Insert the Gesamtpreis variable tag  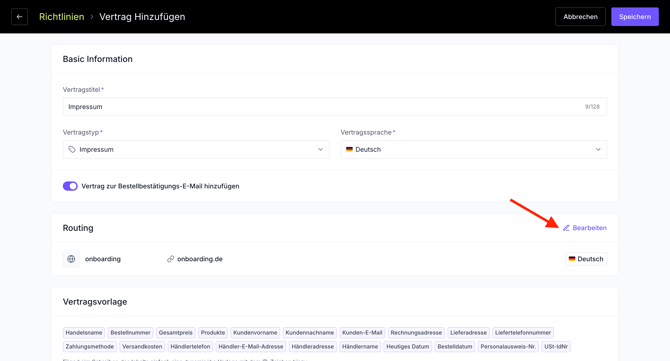coord(176,333)
